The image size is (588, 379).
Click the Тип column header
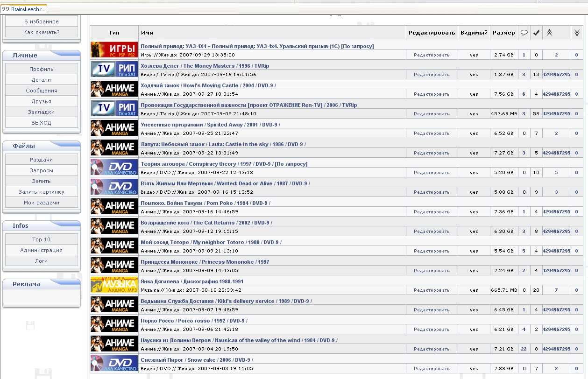114,33
